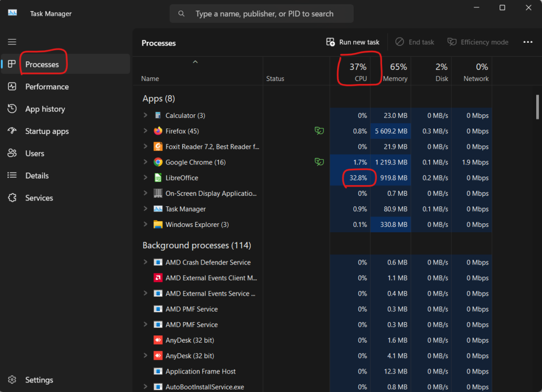Go to the Startup apps page
Screen dimensions: 542x392
tap(65, 131)
